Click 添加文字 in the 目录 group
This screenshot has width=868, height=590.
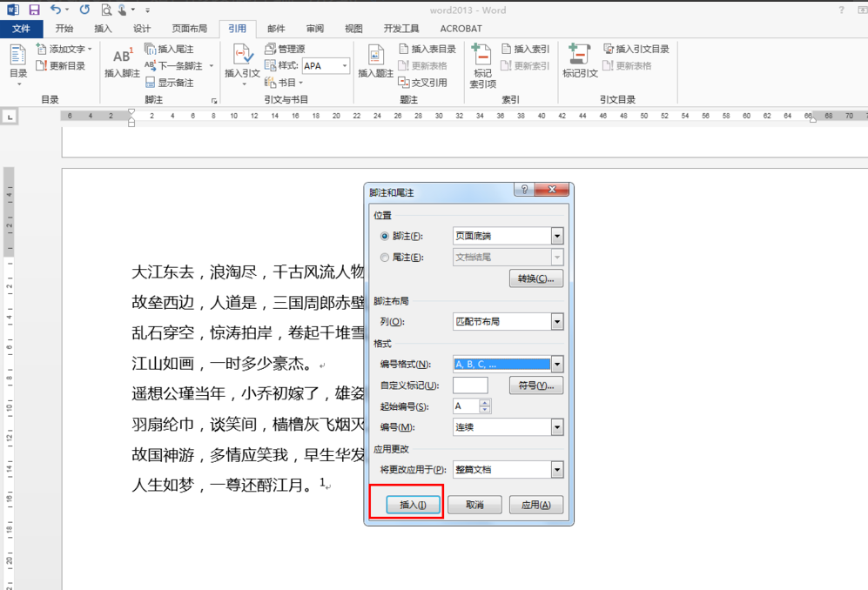click(64, 49)
